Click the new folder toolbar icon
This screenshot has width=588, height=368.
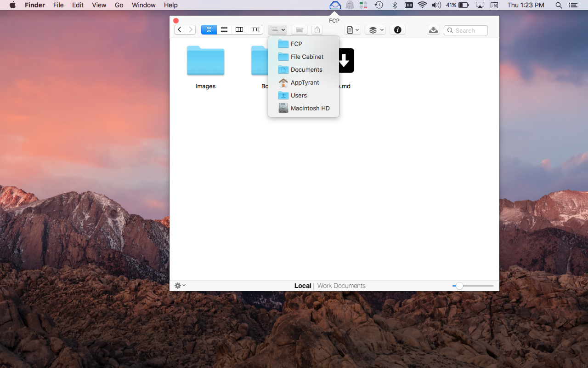click(x=300, y=30)
